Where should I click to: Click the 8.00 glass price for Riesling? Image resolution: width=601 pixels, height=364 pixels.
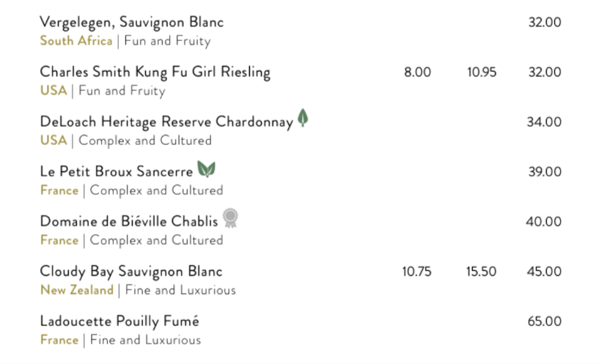click(x=418, y=72)
